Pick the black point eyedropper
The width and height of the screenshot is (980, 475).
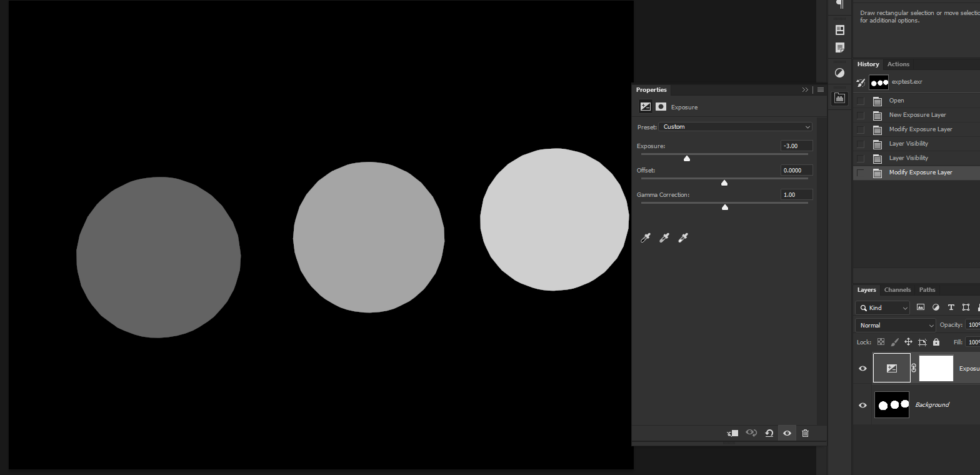click(646, 237)
